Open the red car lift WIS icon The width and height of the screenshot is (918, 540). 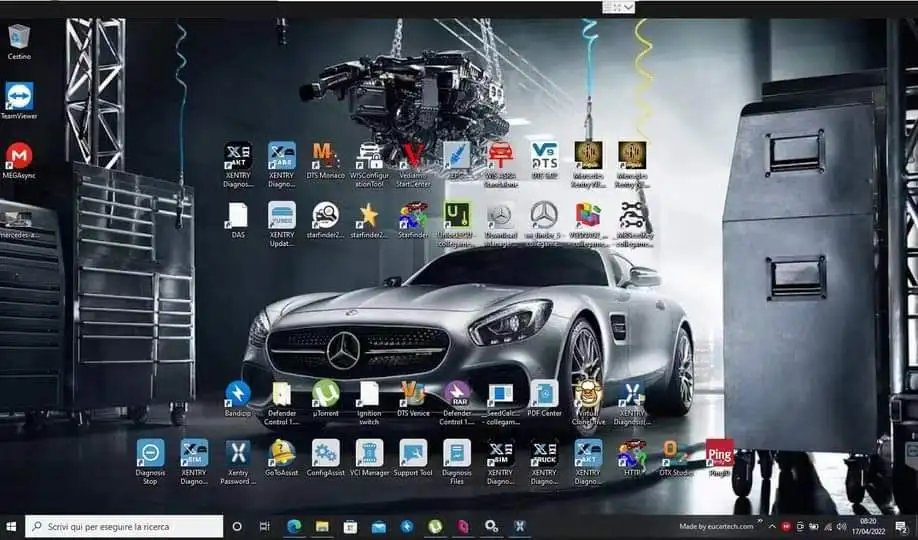click(x=501, y=164)
